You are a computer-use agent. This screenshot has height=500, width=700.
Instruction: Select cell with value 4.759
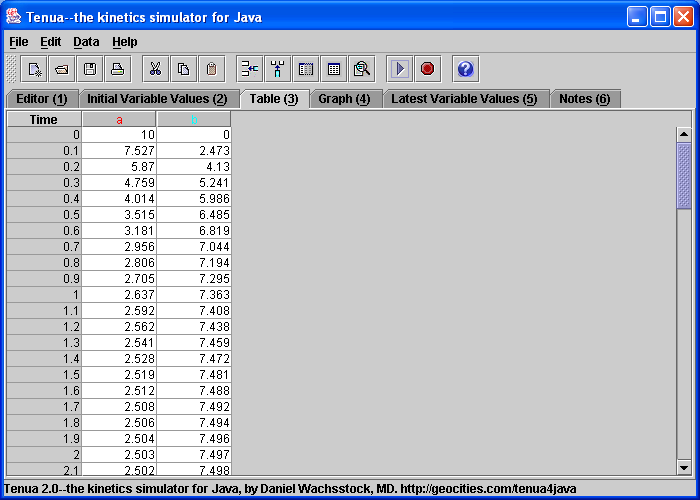point(119,183)
